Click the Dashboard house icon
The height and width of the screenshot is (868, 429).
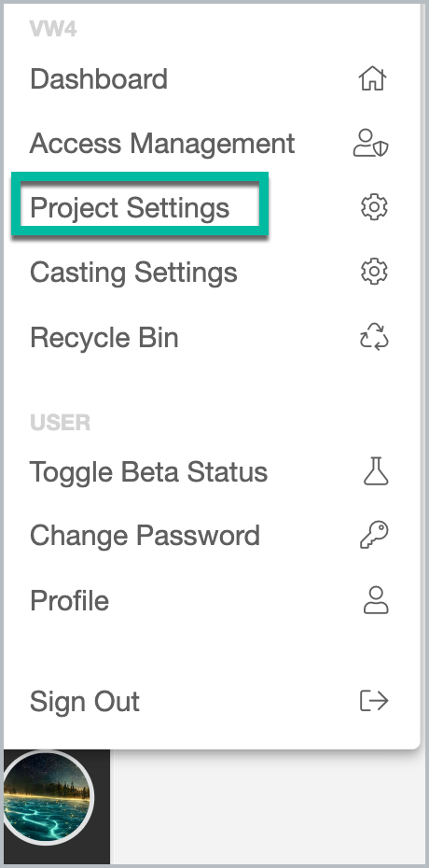[x=373, y=78]
